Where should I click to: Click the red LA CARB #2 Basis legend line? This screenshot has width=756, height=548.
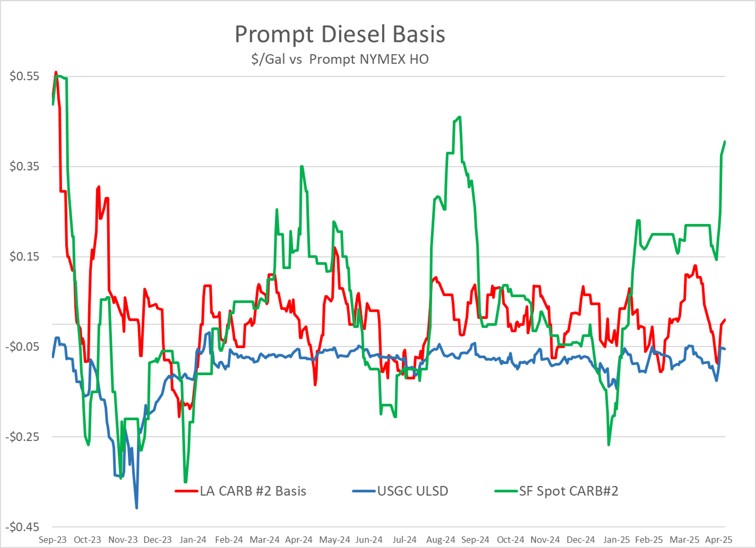coord(187,491)
